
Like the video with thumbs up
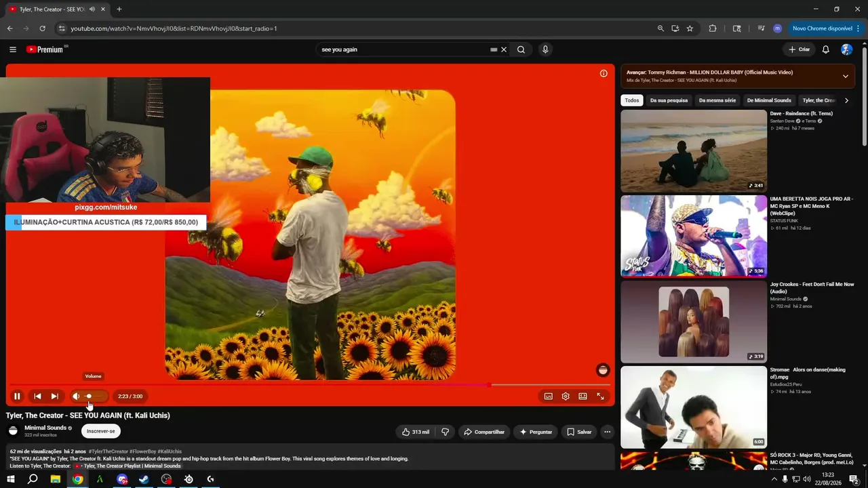[416, 432]
